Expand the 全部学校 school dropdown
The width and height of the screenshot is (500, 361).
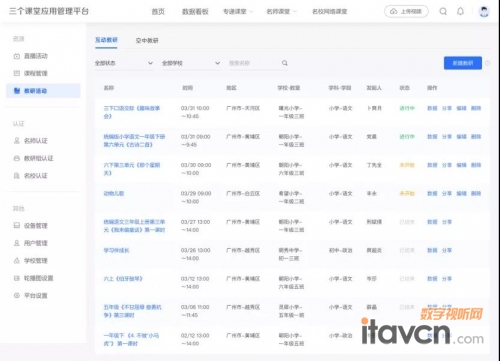(x=191, y=63)
